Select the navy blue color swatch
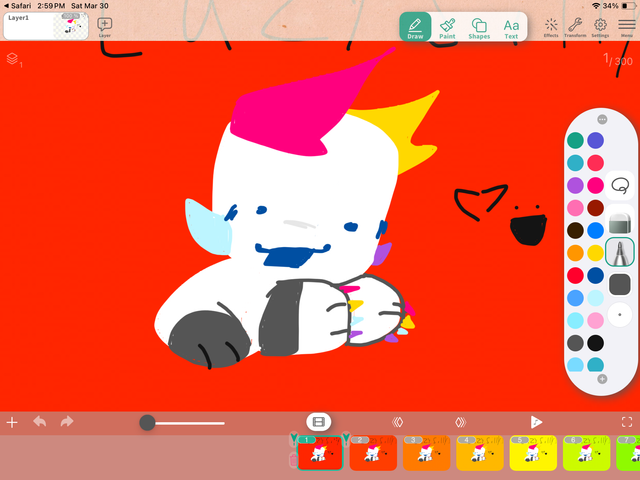 point(596,276)
